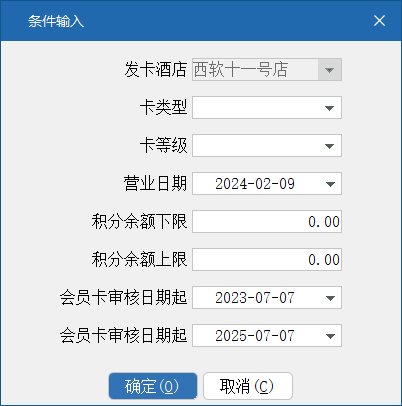Close the 条件输入 dialog with X
Viewport: 402px width, 406px height.
tap(379, 21)
